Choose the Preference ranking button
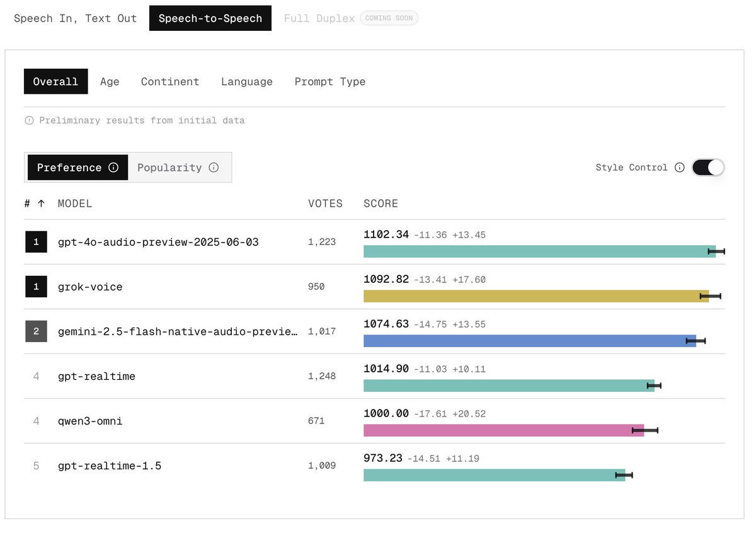 [77, 168]
